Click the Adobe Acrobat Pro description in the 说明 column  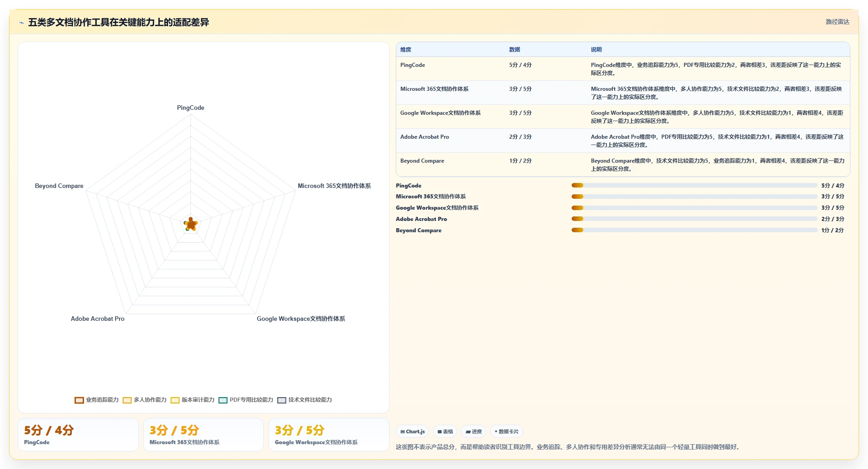718,141
